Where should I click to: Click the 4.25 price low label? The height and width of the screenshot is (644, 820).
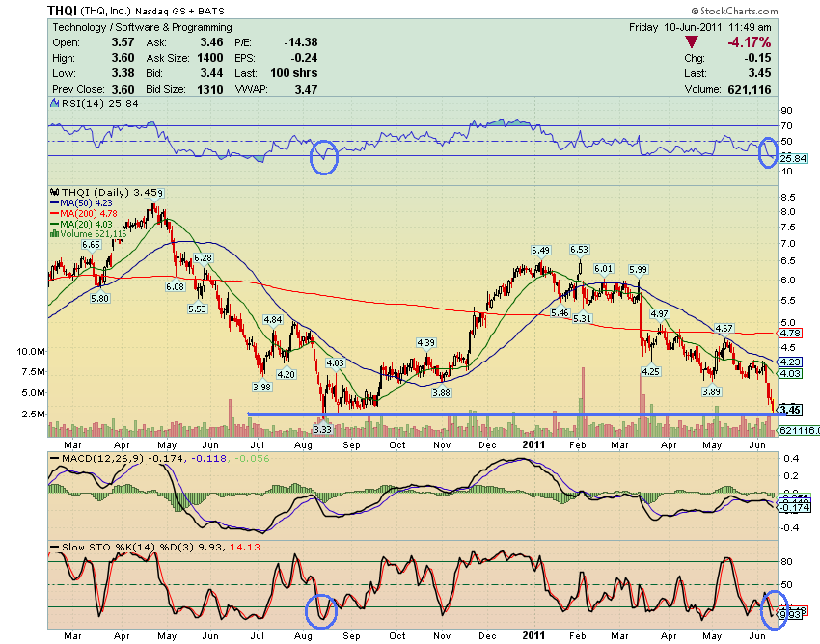(650, 372)
